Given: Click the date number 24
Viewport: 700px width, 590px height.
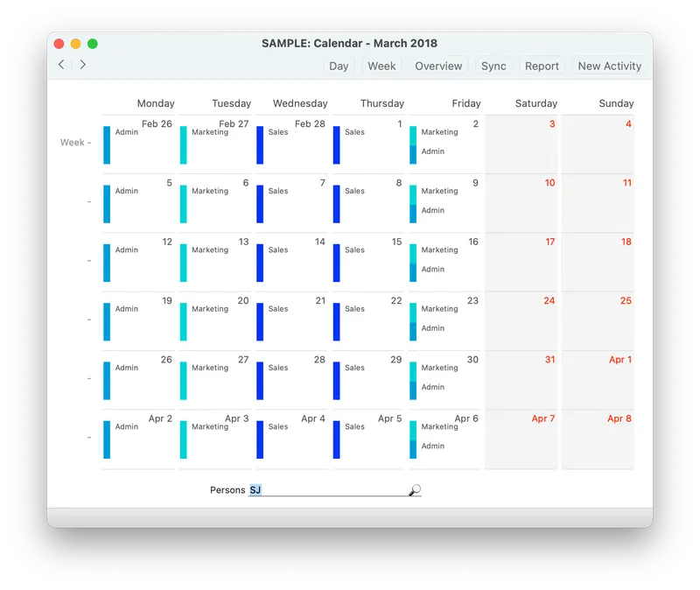Looking at the screenshot, I should point(549,300).
